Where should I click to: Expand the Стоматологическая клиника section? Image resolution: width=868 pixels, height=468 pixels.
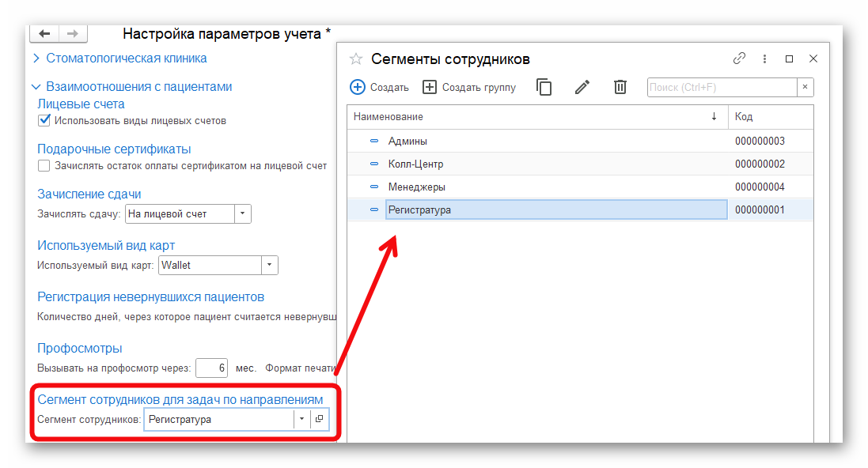(36, 58)
